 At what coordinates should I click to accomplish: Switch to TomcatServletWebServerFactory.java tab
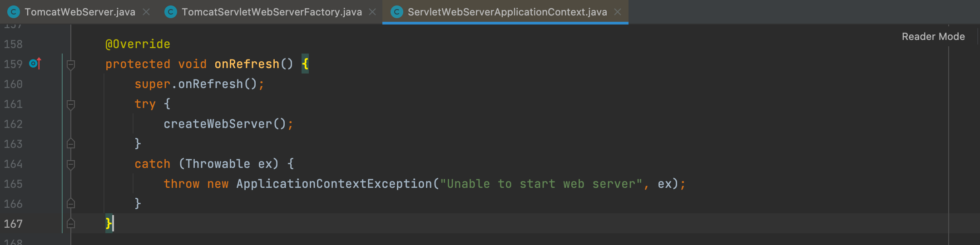pyautogui.click(x=272, y=12)
